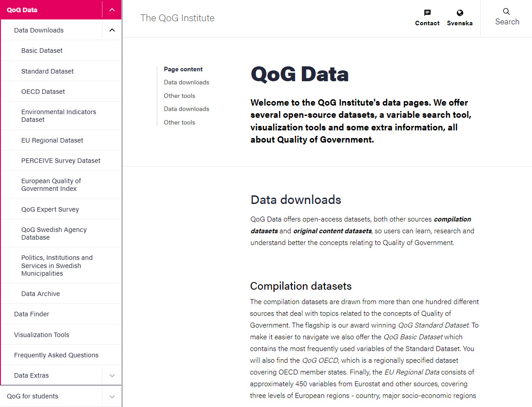Jump to Other tools via page content link

tap(180, 95)
